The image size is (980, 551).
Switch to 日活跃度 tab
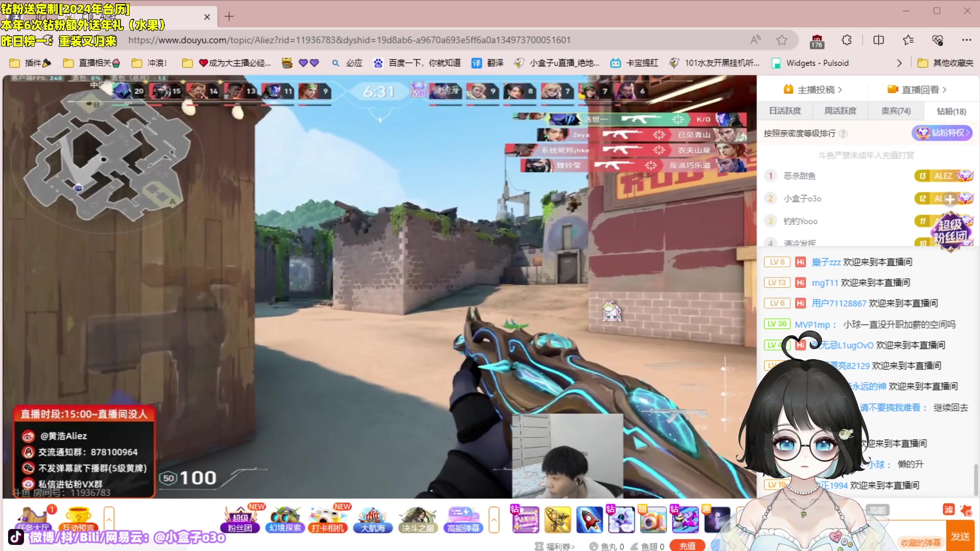click(x=785, y=111)
